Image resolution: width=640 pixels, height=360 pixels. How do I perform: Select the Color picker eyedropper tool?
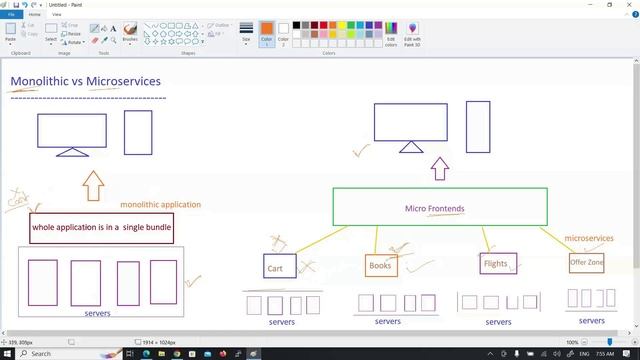pos(104,40)
